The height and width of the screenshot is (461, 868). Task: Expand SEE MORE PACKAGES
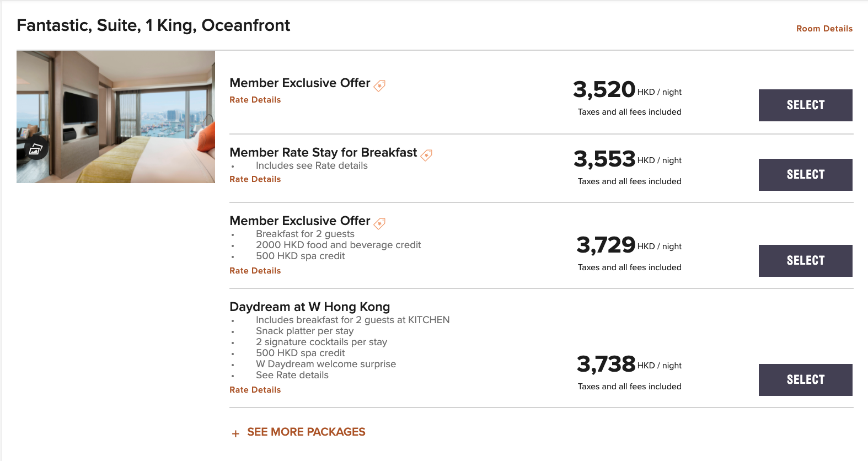click(306, 432)
